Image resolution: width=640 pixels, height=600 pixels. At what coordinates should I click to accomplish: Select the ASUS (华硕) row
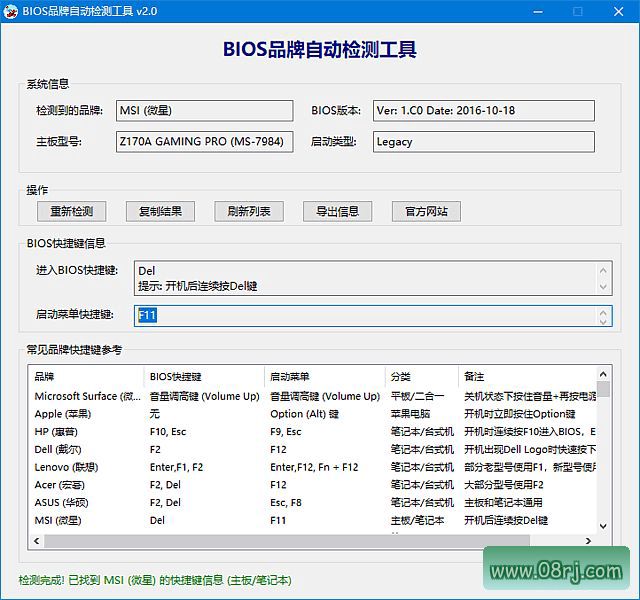pos(312,502)
